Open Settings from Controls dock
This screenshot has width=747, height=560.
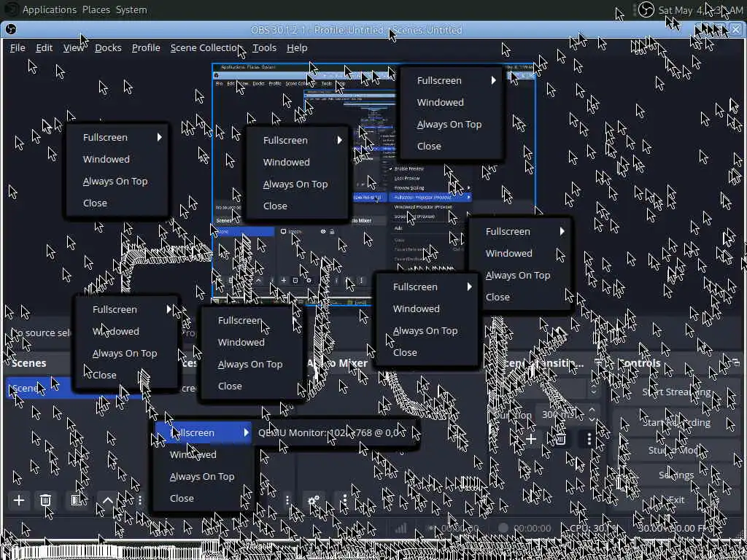(676, 475)
